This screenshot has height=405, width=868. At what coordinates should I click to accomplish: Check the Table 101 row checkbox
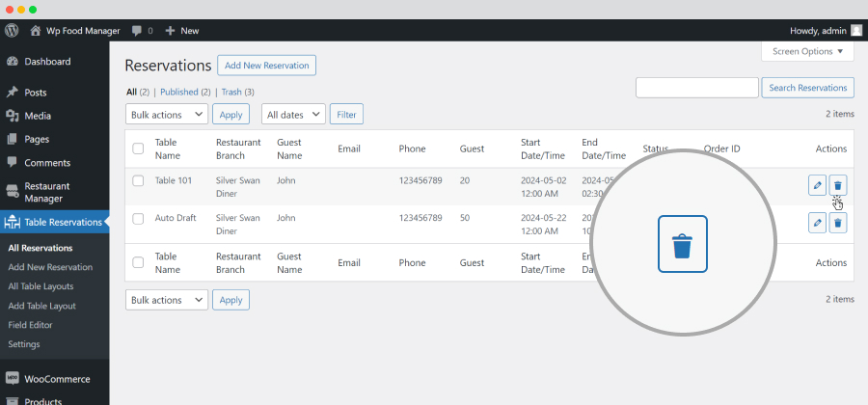(138, 180)
